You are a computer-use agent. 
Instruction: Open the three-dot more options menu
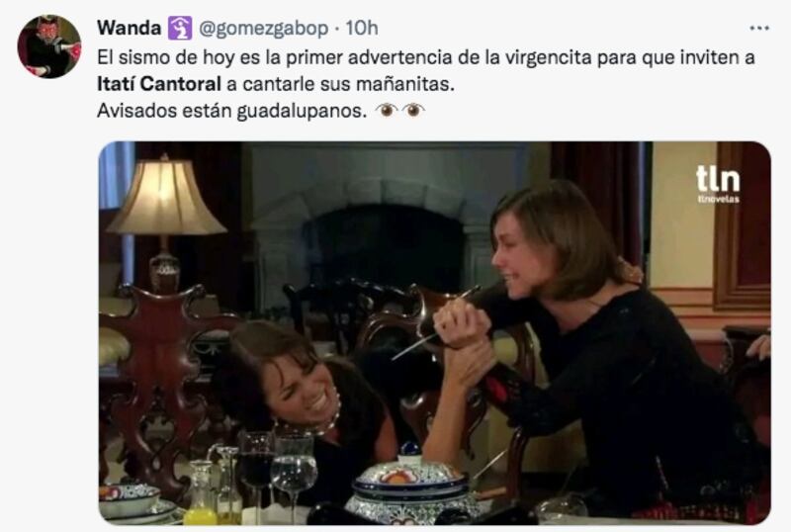(759, 29)
